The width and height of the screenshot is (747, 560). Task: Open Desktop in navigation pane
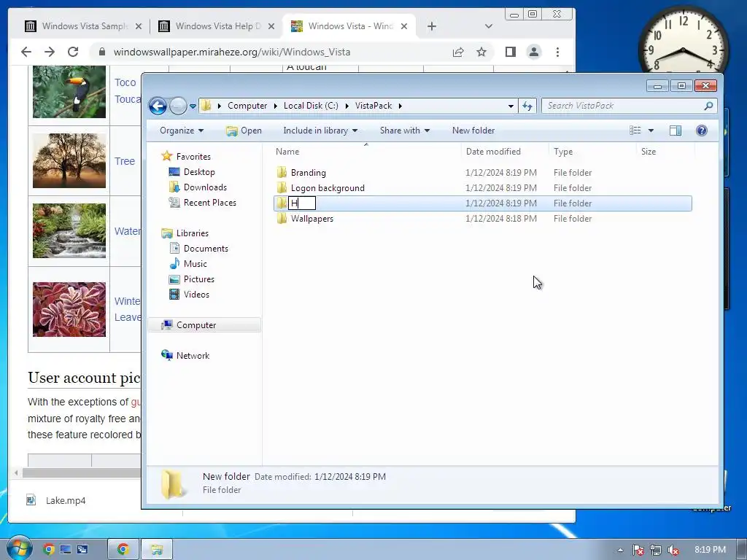pyautogui.click(x=199, y=172)
